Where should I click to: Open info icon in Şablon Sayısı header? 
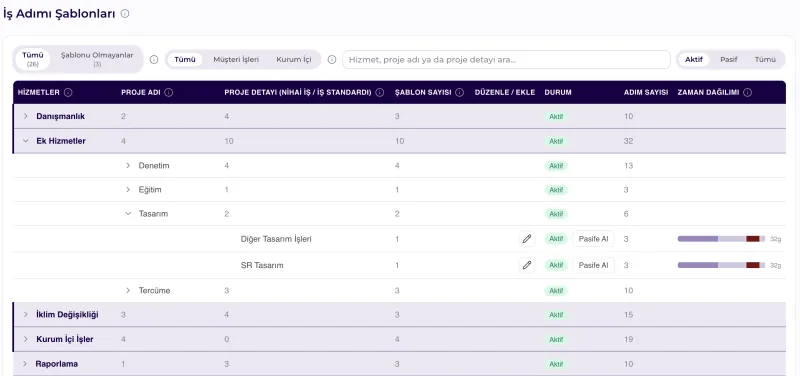pyautogui.click(x=459, y=92)
